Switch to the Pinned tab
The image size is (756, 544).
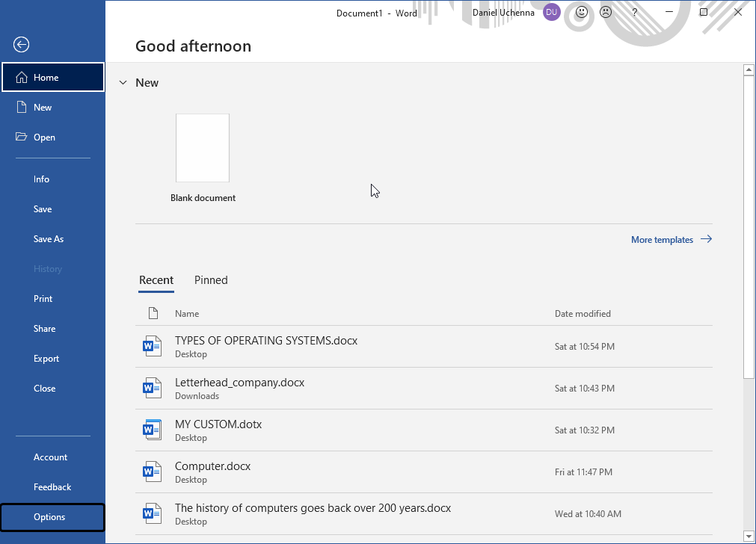(211, 280)
